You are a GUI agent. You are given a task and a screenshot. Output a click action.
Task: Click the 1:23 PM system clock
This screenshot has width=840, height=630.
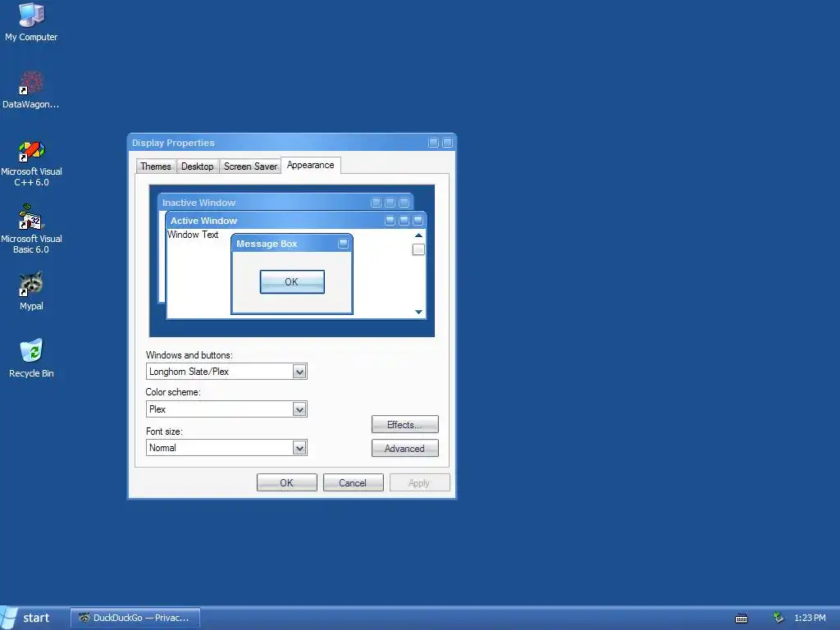point(810,618)
